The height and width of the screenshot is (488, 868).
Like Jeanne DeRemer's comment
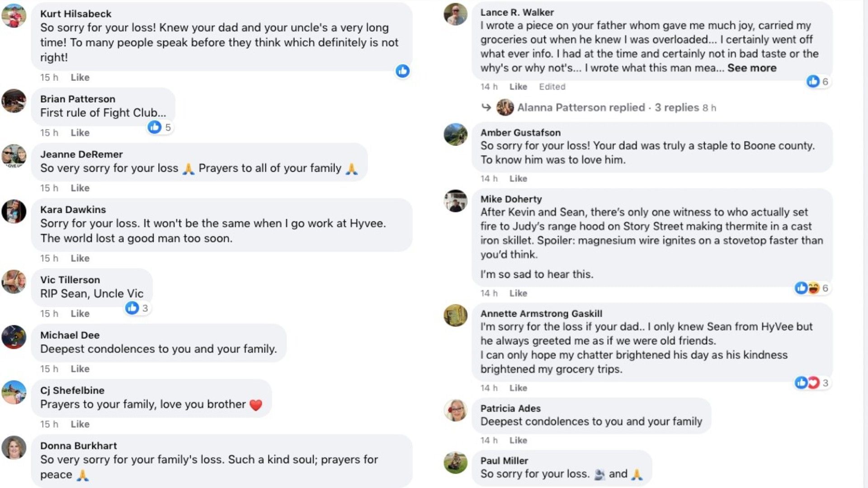[80, 188]
